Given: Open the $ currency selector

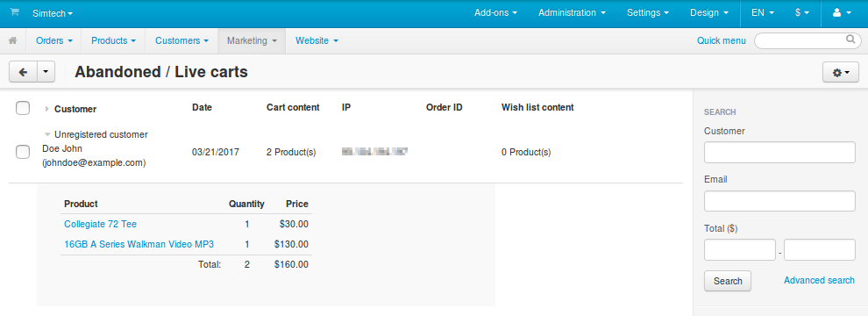Looking at the screenshot, I should tap(802, 13).
